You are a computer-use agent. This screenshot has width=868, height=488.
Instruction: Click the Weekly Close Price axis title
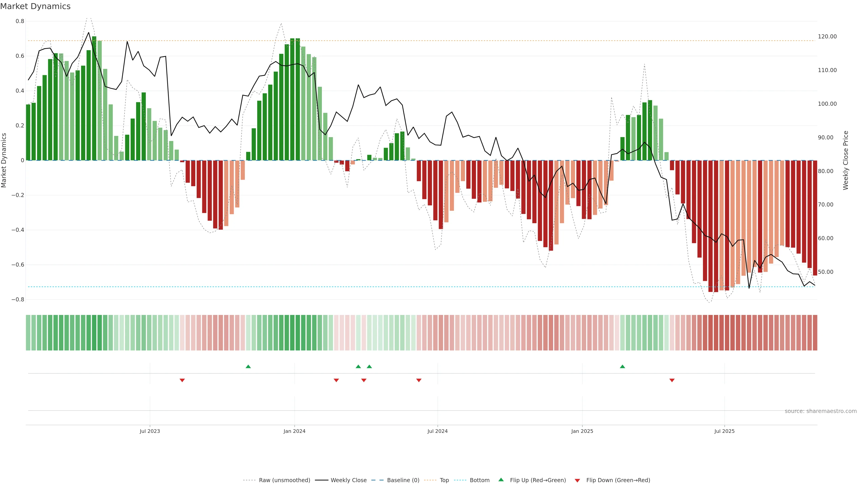coord(846,160)
